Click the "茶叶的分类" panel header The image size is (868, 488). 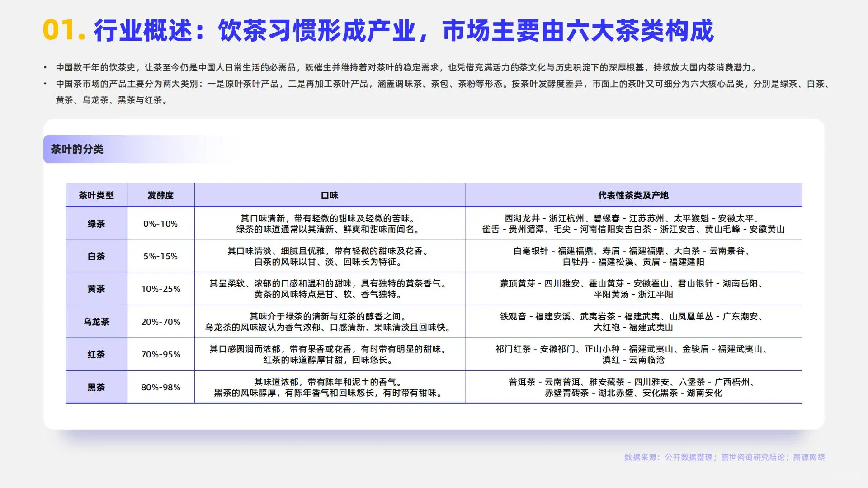[x=78, y=149]
